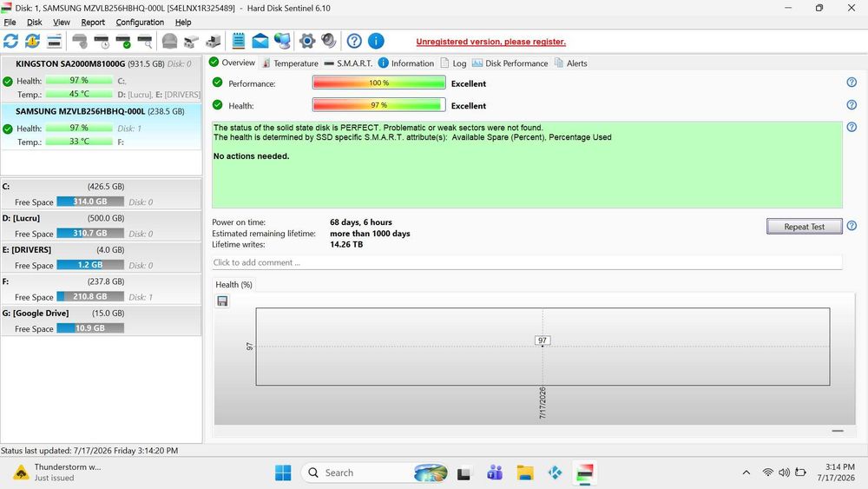Screen dimensions: 868x489
Task: Click the taskbar Search box
Action: click(375, 473)
